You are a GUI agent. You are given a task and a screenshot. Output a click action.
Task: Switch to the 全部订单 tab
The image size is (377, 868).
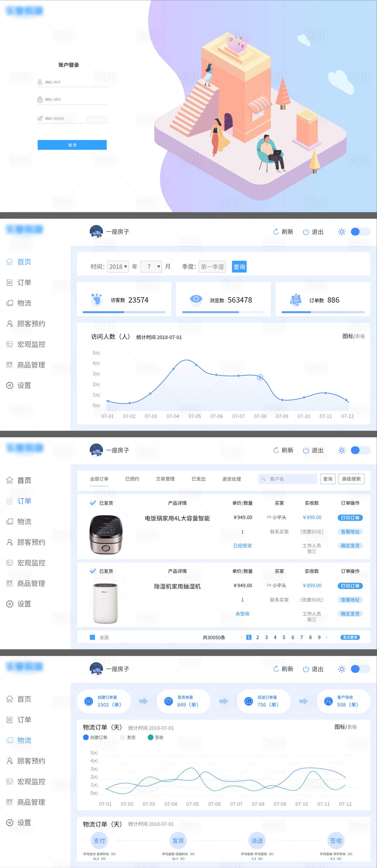click(99, 479)
